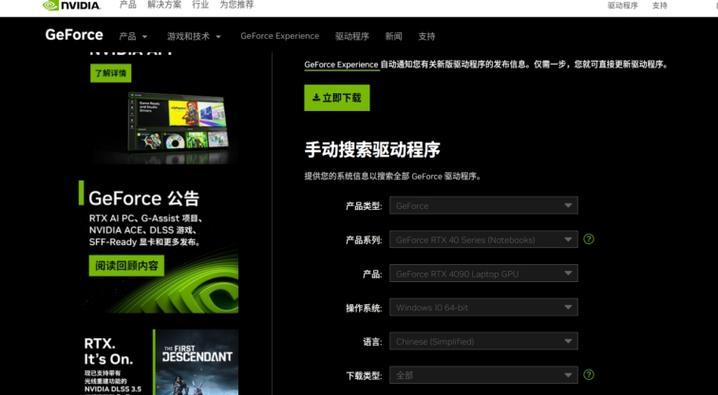This screenshot has width=718, height=395.
Task: Open the 产品类型 GeForce dropdown
Action: click(484, 206)
